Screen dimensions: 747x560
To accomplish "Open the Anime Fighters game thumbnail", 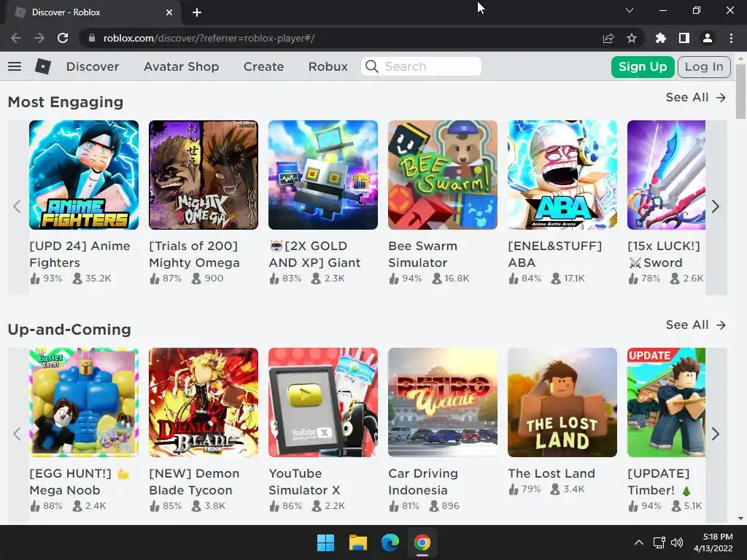I will click(84, 175).
